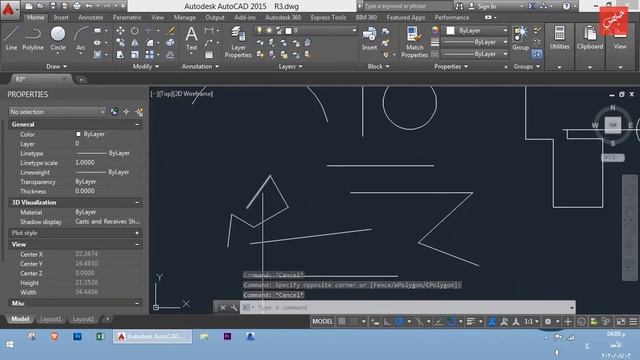
Task: Select the Polyline tool
Action: coord(33,38)
